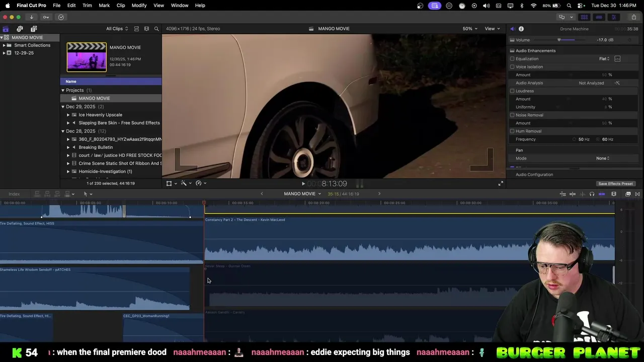644x362 pixels.
Task: Click the Volume slider handle
Action: coord(559,40)
